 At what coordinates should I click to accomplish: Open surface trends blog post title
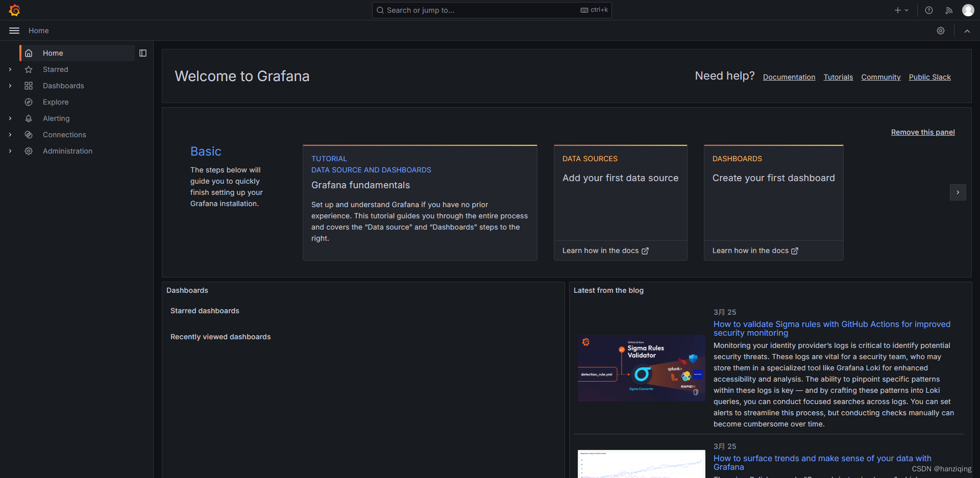click(x=822, y=463)
